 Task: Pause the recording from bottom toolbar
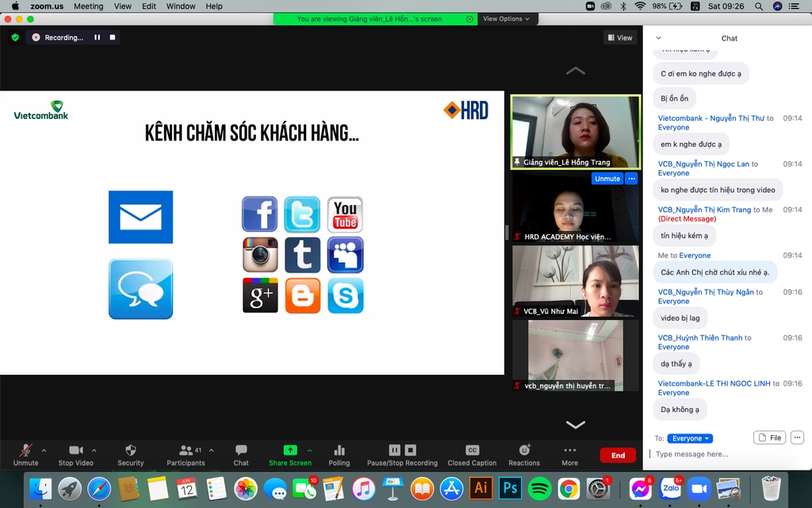coord(395,450)
